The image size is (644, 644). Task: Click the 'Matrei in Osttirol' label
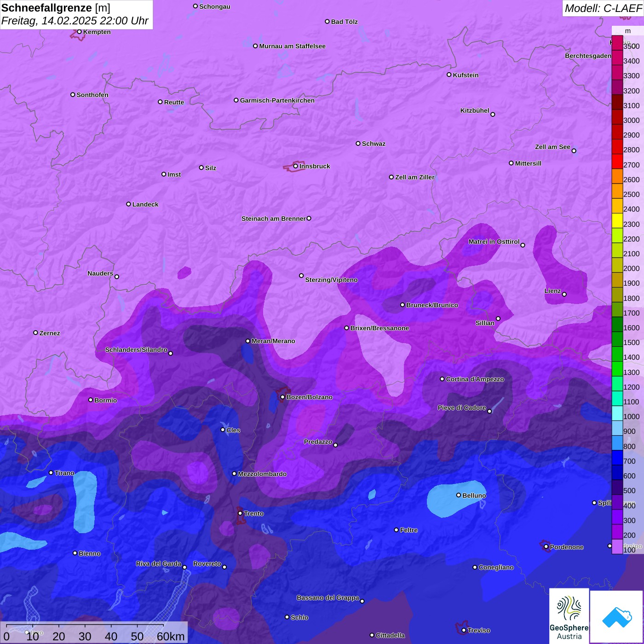[x=494, y=241]
